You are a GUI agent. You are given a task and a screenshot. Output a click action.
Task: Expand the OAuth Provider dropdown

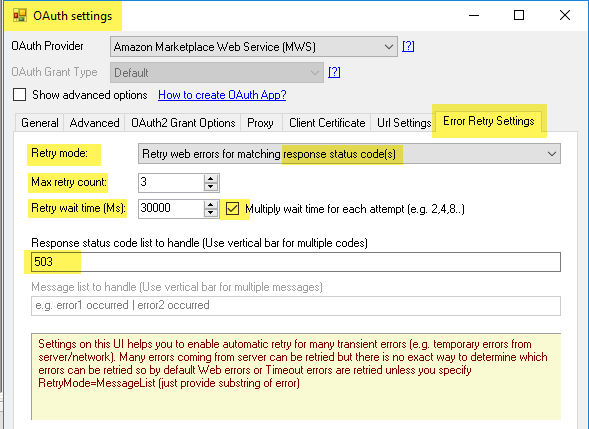(x=254, y=47)
